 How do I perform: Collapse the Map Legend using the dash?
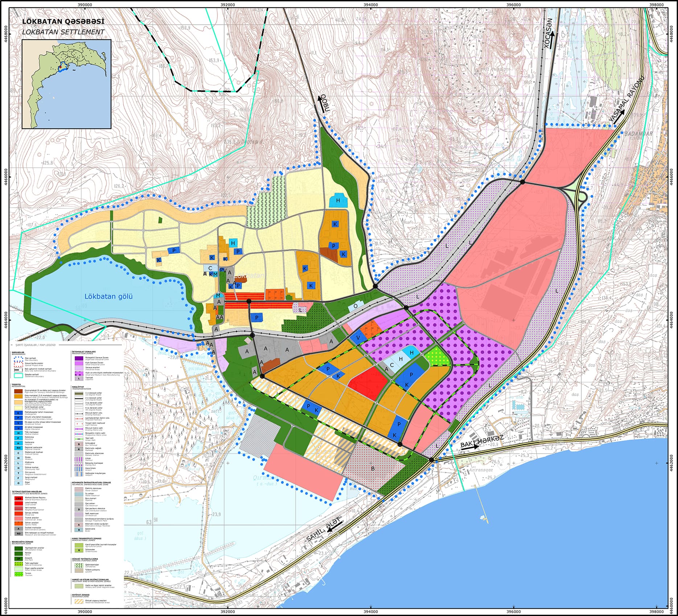click(12, 344)
